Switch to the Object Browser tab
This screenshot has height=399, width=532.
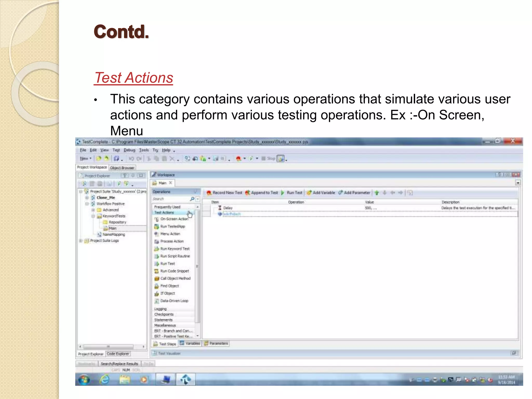[x=122, y=168]
